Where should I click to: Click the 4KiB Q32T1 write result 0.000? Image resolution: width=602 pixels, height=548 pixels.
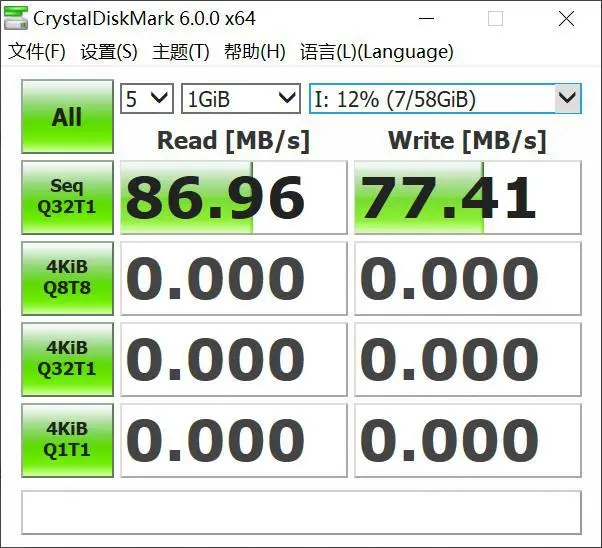pos(468,359)
